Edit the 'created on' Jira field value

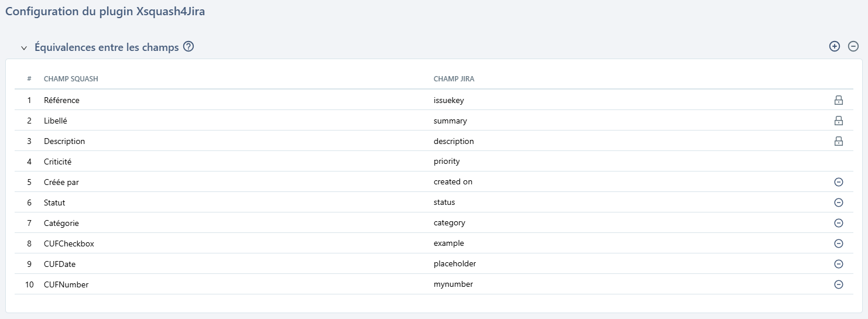tap(453, 182)
